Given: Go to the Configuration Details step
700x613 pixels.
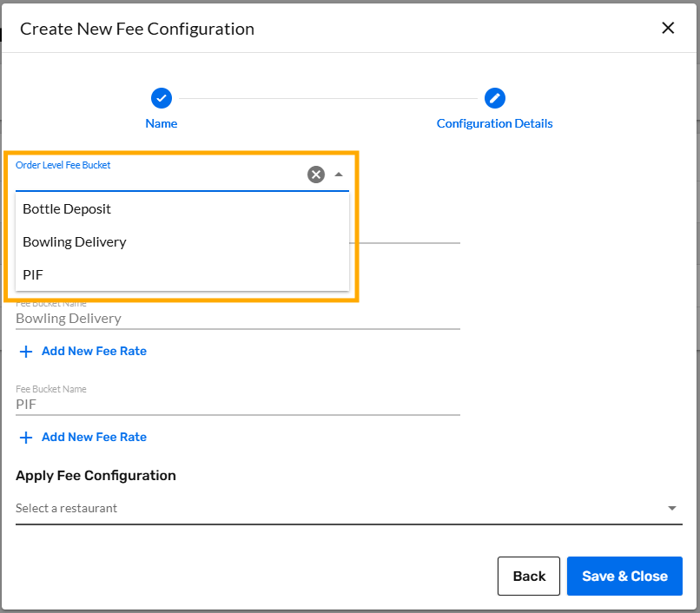Looking at the screenshot, I should pyautogui.click(x=494, y=123).
